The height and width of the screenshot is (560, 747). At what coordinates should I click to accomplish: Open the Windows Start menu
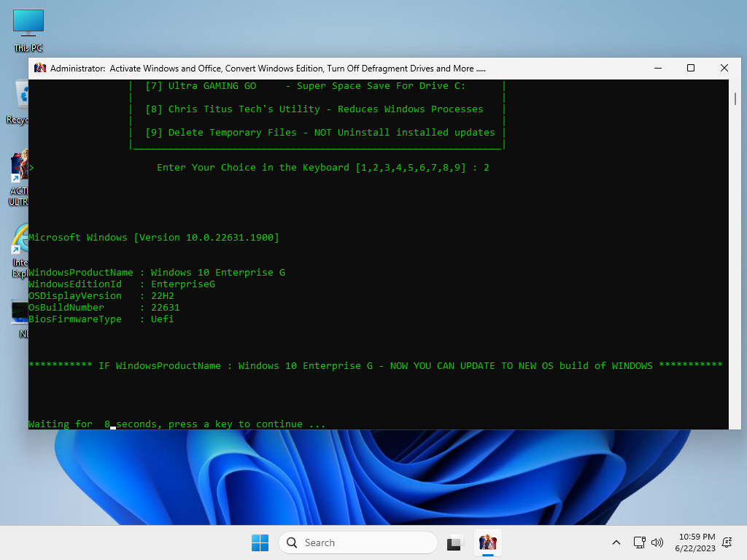point(260,542)
